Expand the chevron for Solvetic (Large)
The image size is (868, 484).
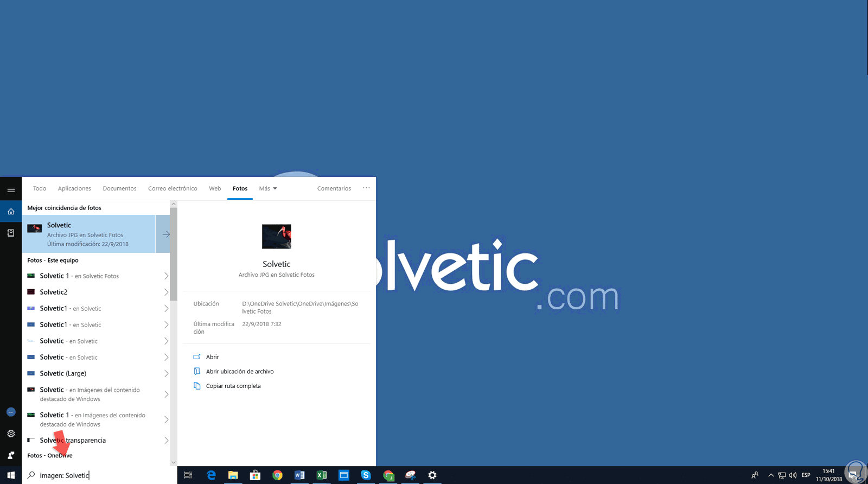point(166,374)
